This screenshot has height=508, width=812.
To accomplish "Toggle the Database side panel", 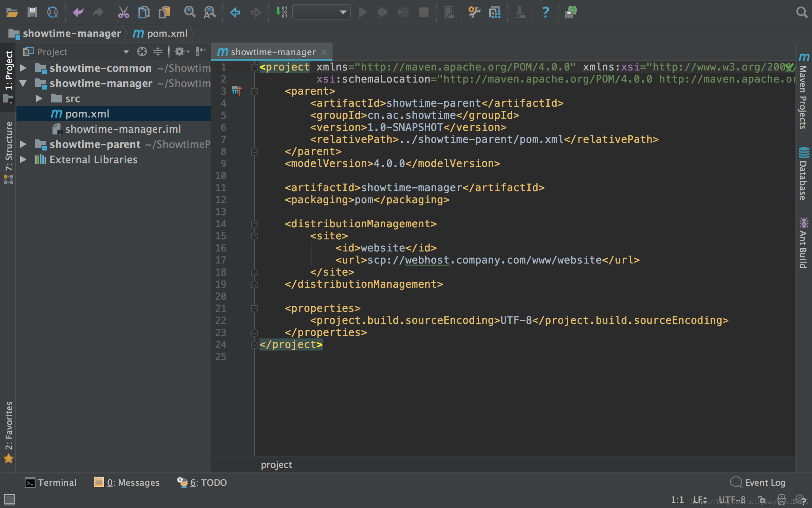I will pyautogui.click(x=804, y=173).
